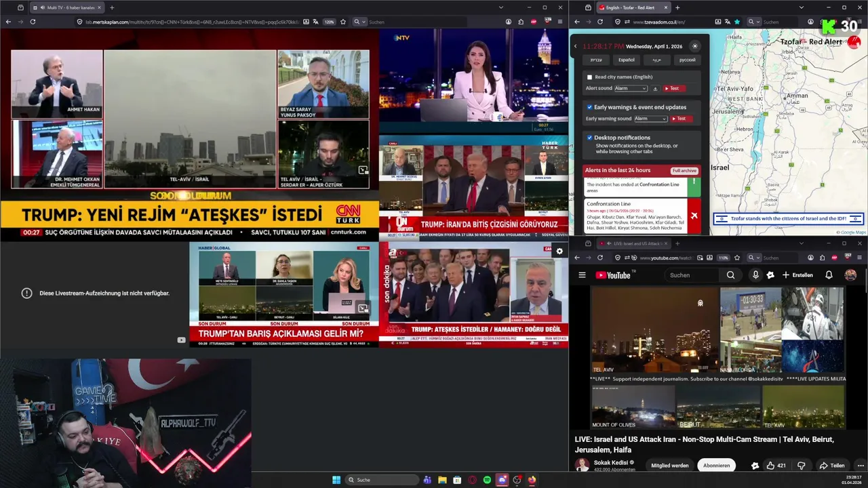The image size is (868, 488).
Task: Reload the YouTube browser window page
Action: pyautogui.click(x=600, y=258)
